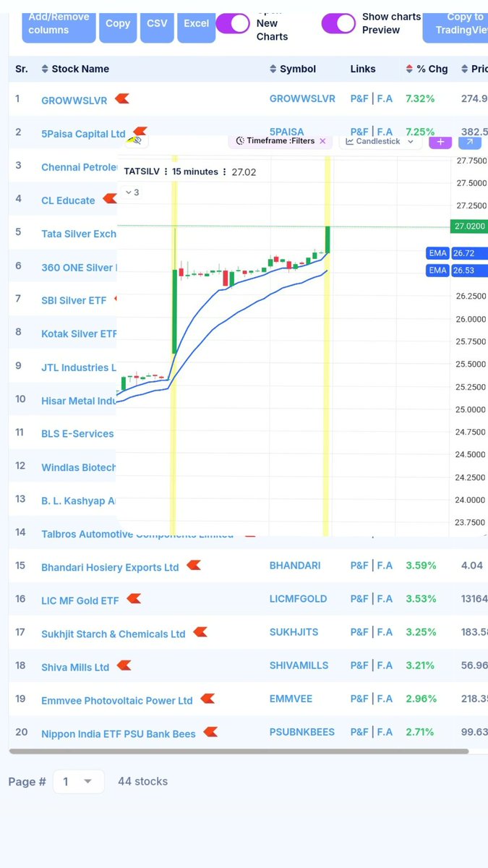Open red chart icon next to LIC MF Gold ETF
The width and height of the screenshot is (488, 868).
click(134, 599)
